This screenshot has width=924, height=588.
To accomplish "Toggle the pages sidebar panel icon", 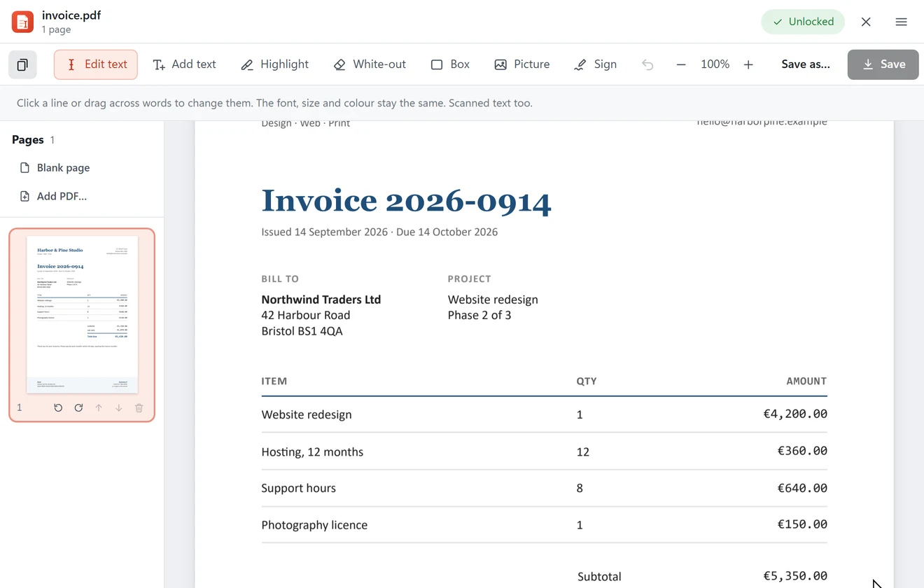I will click(22, 64).
